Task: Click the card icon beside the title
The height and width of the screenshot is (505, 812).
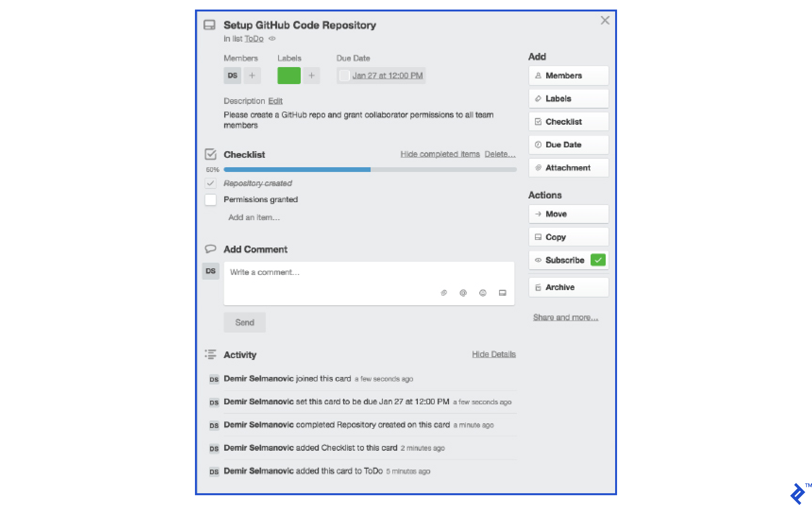Action: pos(210,25)
